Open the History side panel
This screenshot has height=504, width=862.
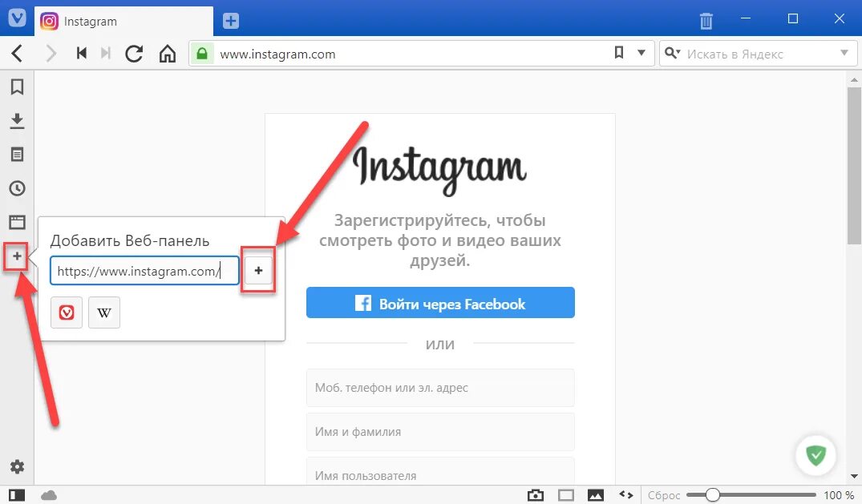click(x=17, y=188)
